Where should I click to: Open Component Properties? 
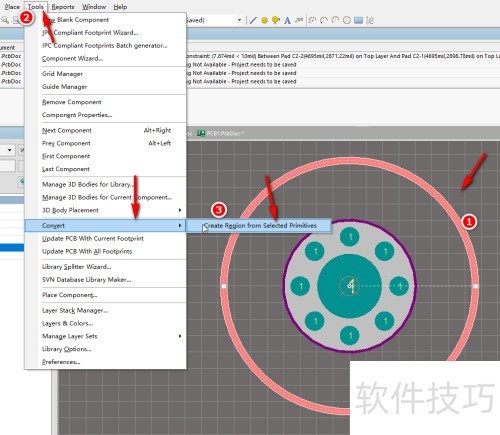click(x=105, y=115)
